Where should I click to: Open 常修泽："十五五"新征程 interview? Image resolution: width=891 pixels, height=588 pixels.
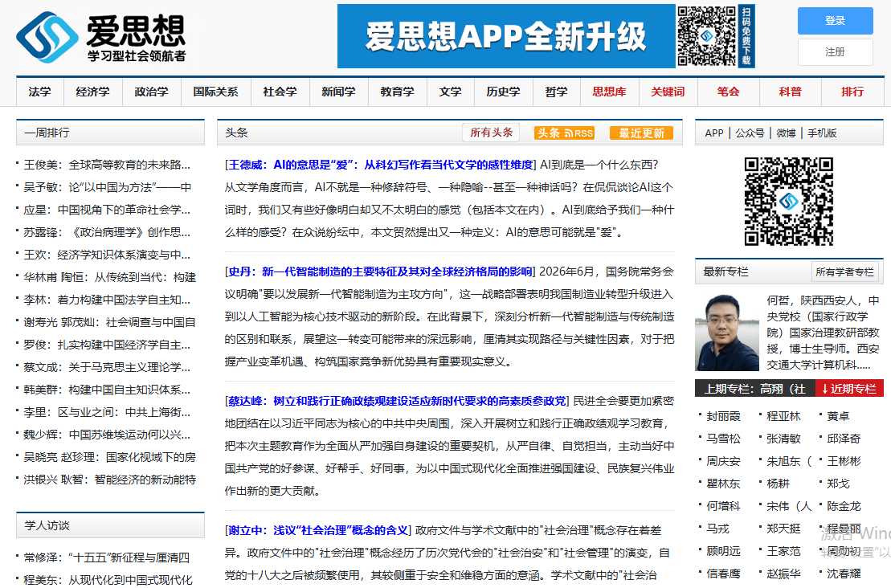(x=107, y=558)
